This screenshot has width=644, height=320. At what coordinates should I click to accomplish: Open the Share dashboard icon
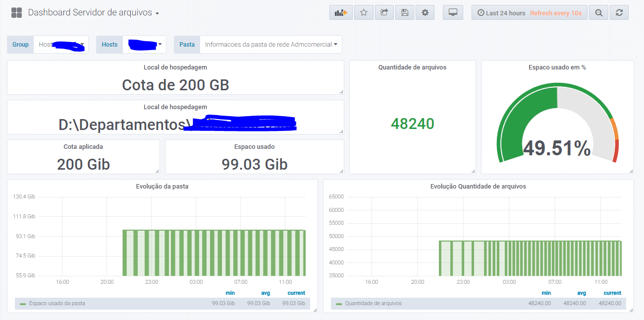tap(384, 13)
